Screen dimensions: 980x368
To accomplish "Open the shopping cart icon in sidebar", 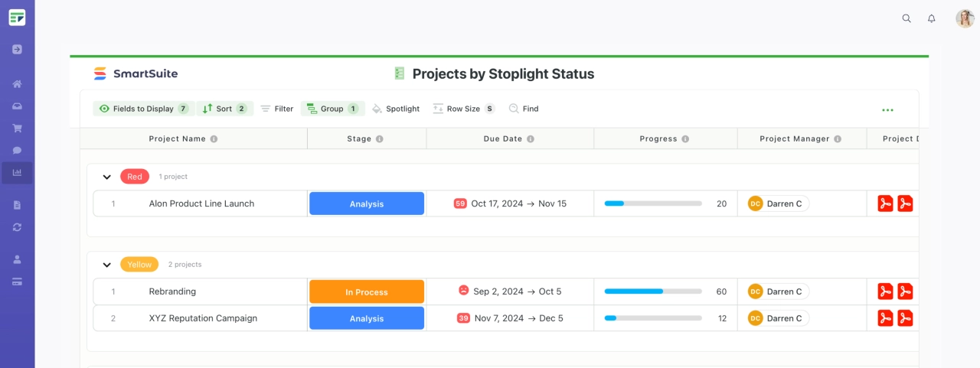I will (x=17, y=129).
